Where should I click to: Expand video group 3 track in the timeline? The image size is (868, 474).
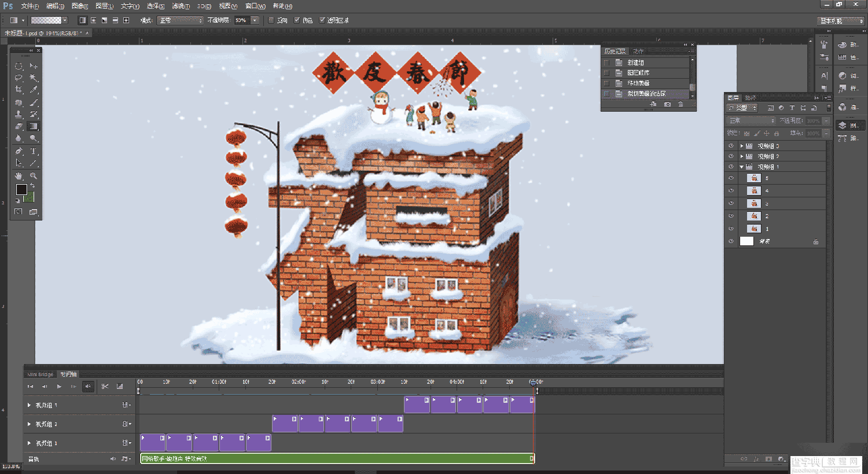(x=29, y=405)
